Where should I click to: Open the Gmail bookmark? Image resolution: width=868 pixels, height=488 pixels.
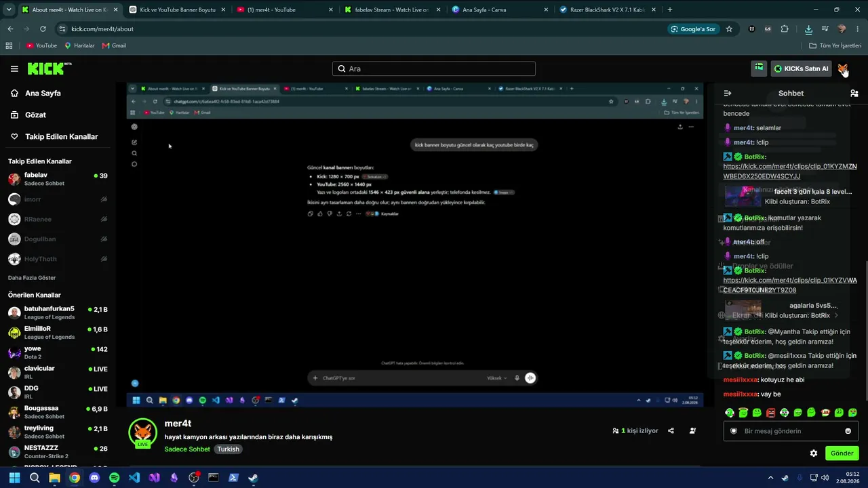(x=114, y=45)
